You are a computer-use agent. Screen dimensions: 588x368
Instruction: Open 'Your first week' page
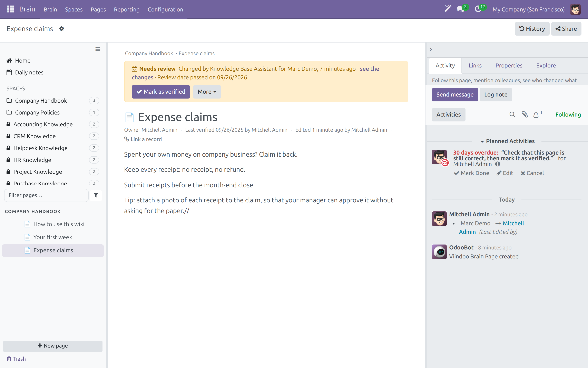coord(52,237)
